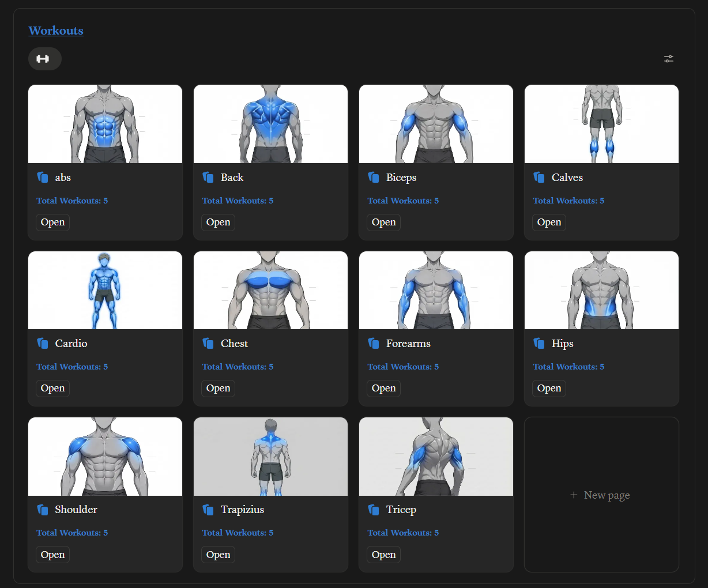Select the Chest illustration thumbnail

(x=270, y=290)
